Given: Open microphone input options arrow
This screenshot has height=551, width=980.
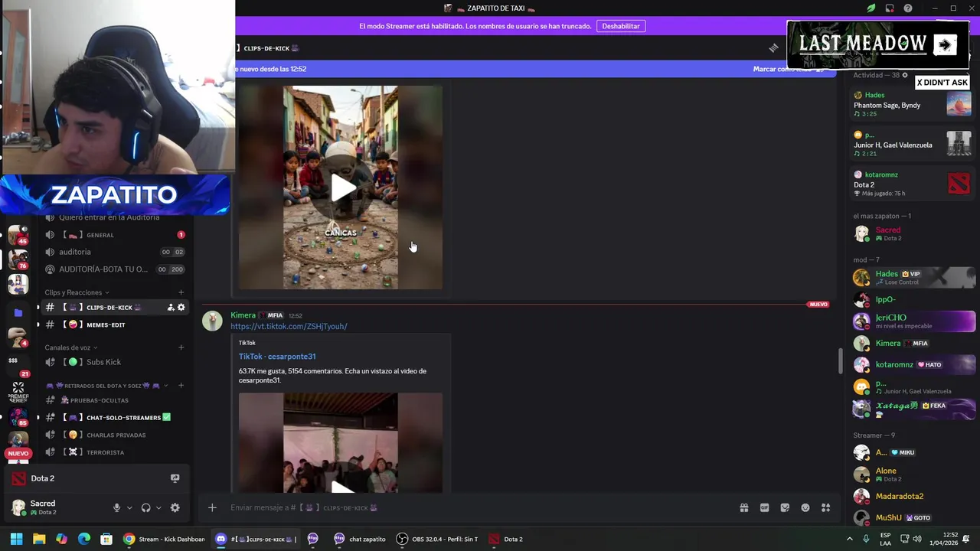Looking at the screenshot, I should tap(129, 507).
